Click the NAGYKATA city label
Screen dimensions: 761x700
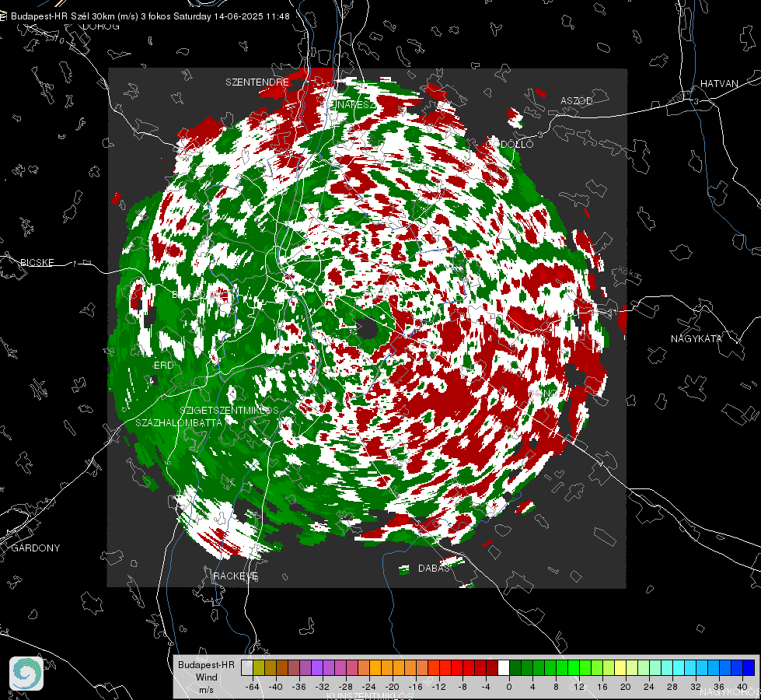696,338
